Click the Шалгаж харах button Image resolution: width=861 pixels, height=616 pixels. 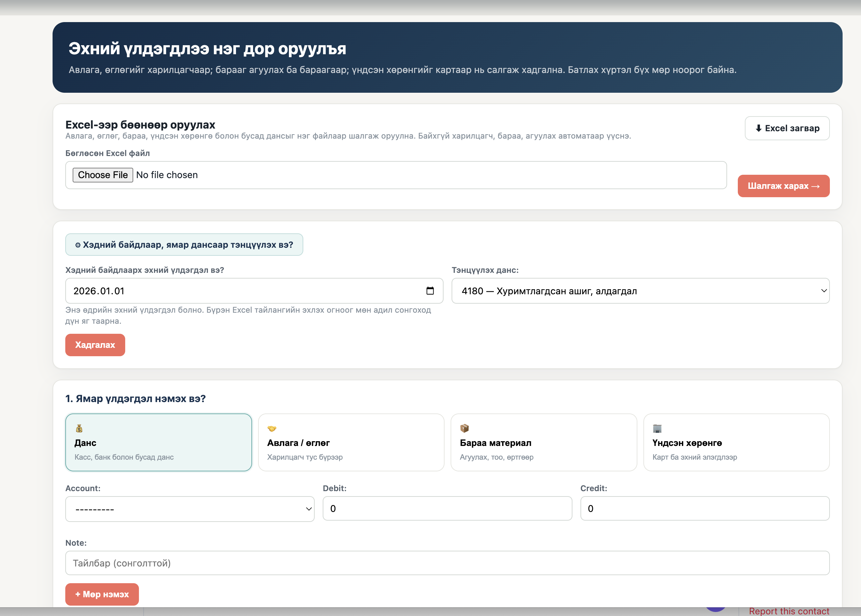pyautogui.click(x=783, y=186)
